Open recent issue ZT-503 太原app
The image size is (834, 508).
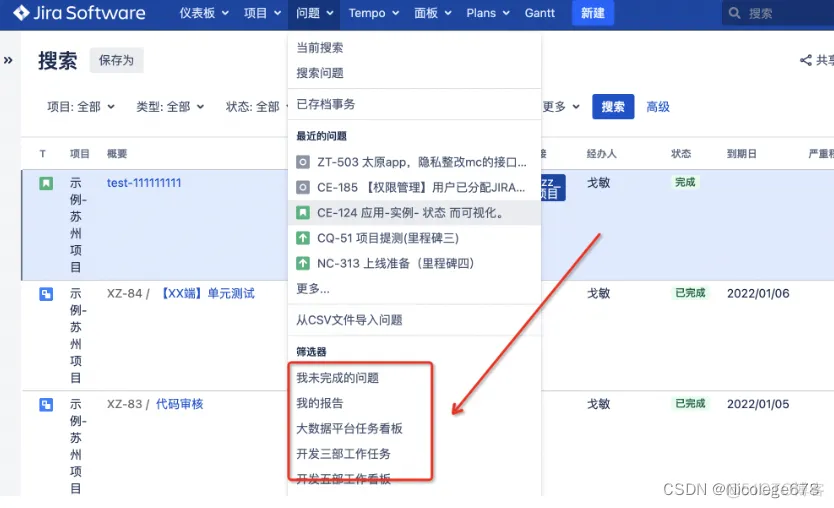click(414, 162)
